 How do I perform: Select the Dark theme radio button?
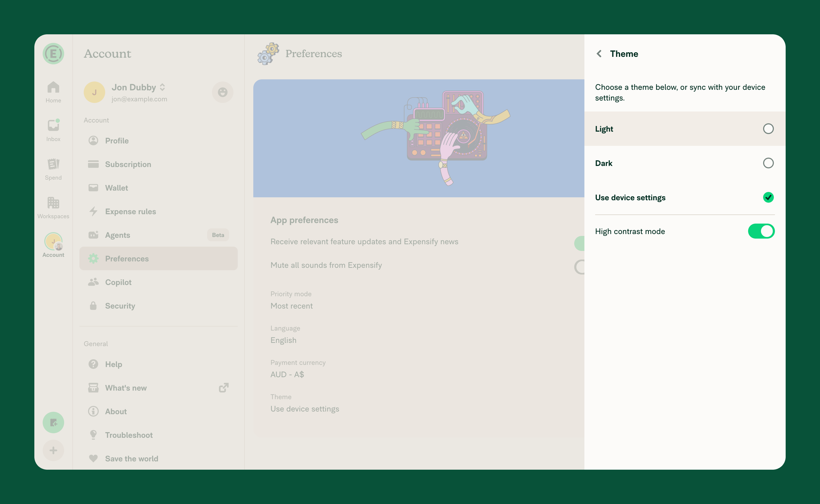click(768, 163)
